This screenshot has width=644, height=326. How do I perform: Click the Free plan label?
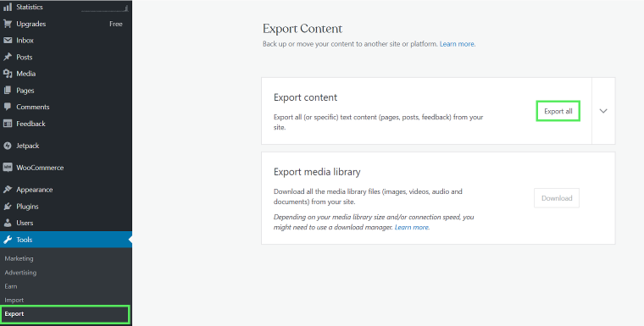click(x=116, y=24)
